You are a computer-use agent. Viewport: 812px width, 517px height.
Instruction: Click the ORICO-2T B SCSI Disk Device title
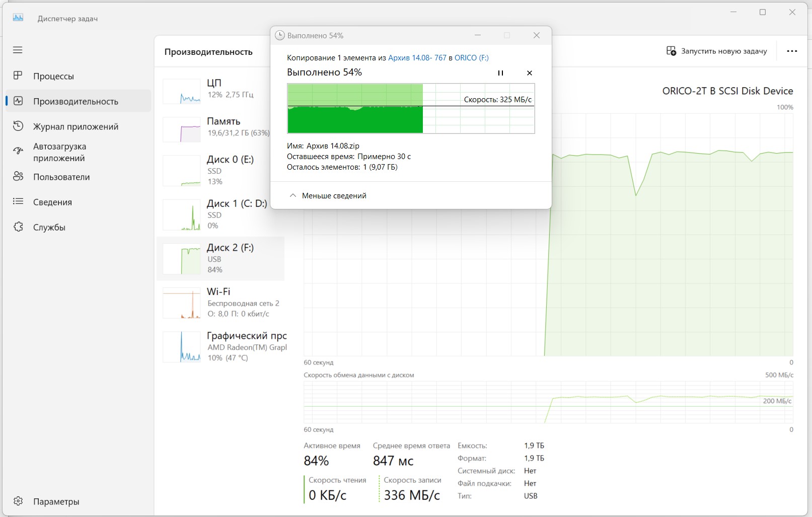click(x=727, y=91)
